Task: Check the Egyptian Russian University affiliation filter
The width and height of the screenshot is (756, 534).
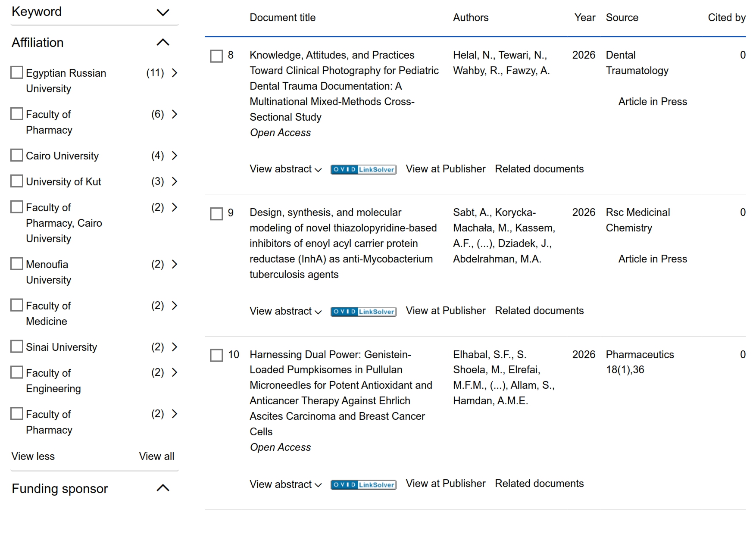Action: click(17, 72)
